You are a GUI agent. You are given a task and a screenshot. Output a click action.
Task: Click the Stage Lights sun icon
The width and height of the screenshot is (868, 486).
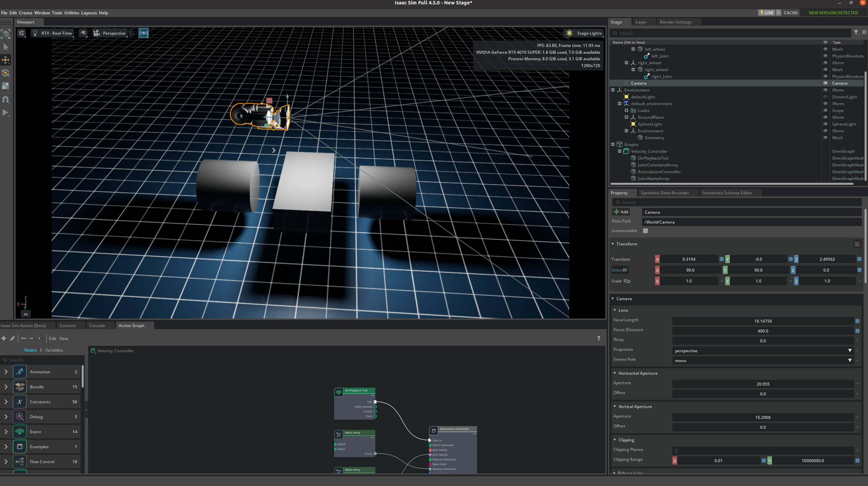[x=569, y=33]
